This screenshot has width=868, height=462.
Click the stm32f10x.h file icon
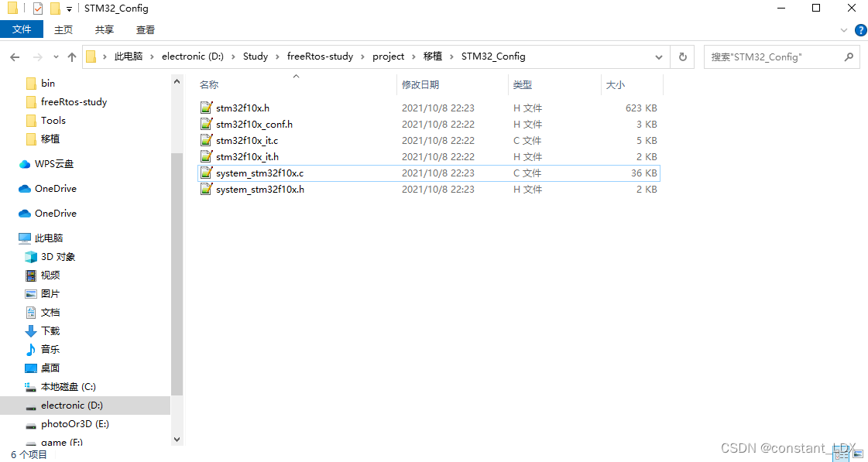[207, 108]
